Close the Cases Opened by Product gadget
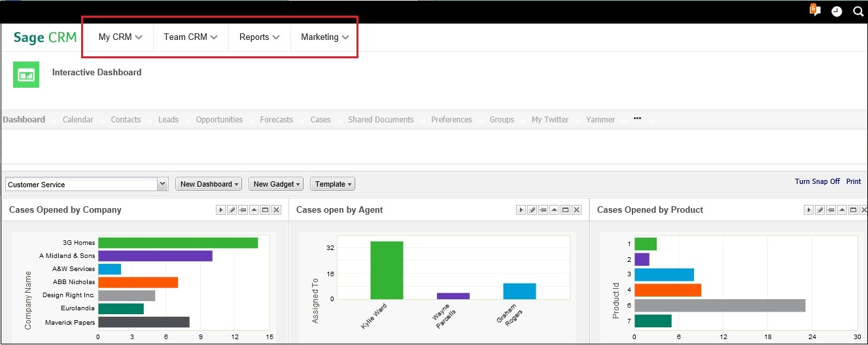The height and width of the screenshot is (345, 868). coord(863,210)
